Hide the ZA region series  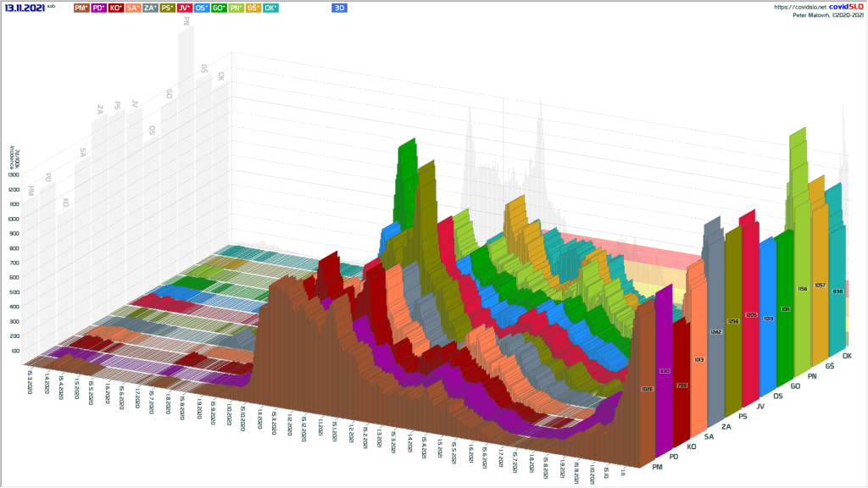150,8
